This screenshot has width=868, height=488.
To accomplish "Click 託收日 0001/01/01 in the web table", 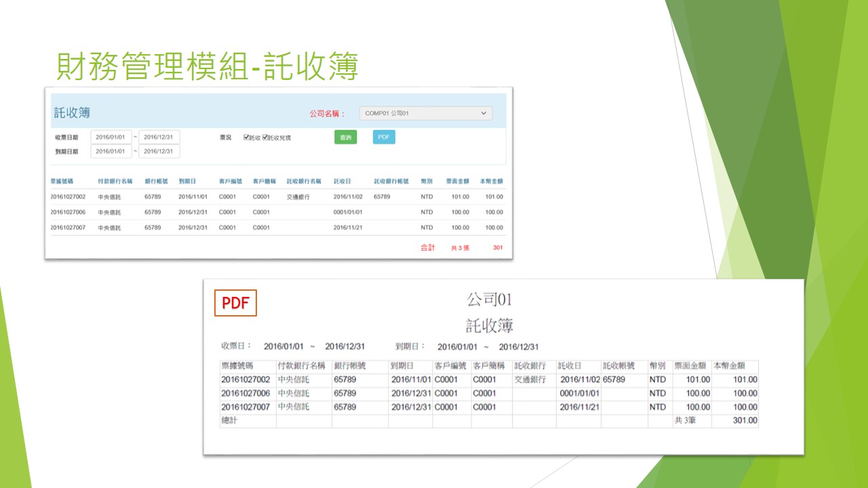I will coord(348,212).
